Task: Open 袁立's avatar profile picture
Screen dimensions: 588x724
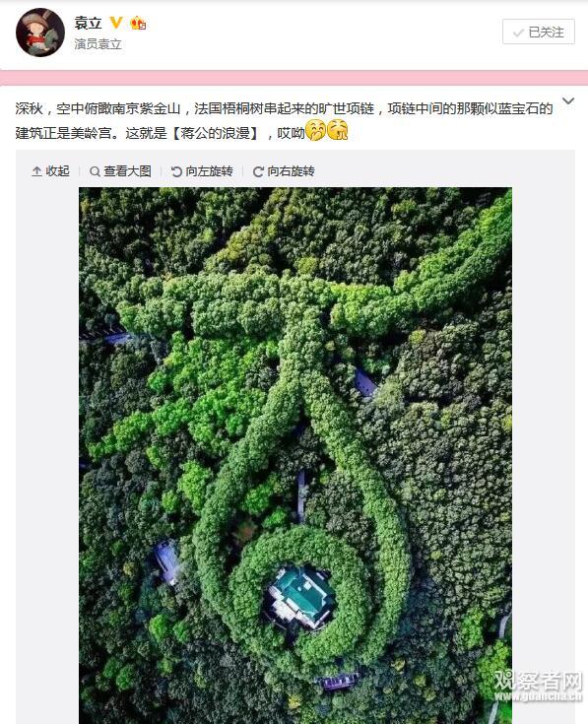Action: point(40,33)
